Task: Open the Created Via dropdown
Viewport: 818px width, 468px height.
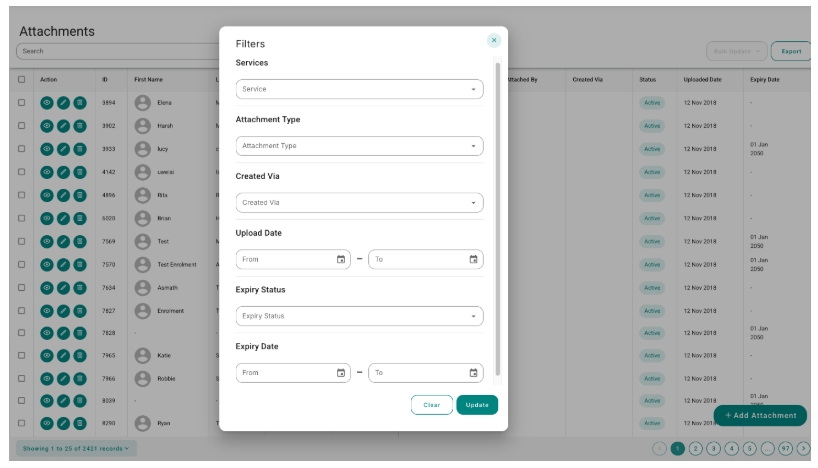Action: [359, 203]
